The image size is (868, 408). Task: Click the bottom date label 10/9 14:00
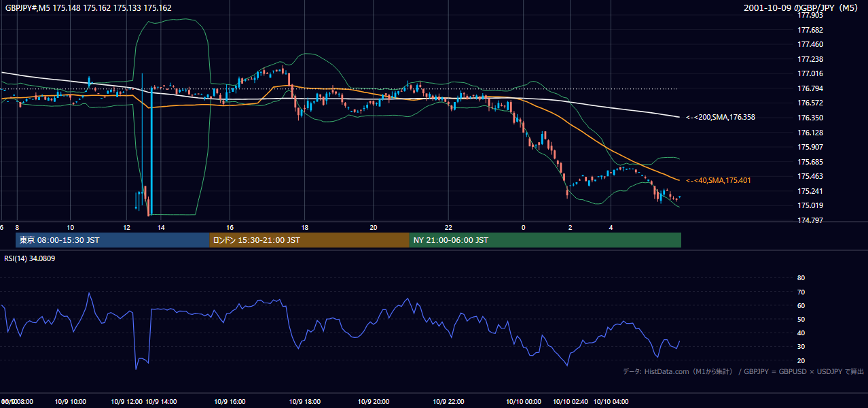[x=162, y=402]
